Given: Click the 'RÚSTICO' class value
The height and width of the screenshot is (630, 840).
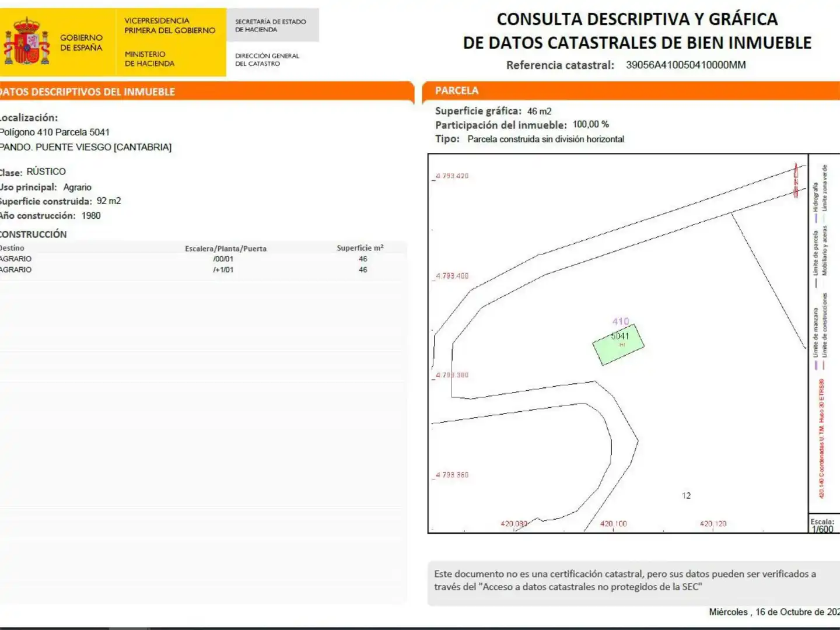Looking at the screenshot, I should click(46, 171).
